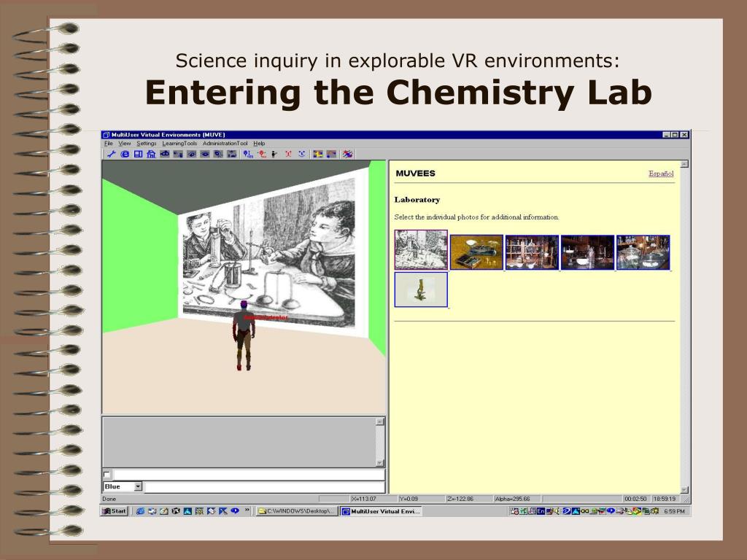Click the blue smiley face toolbar icon
747x560 pixels.
coord(301,154)
